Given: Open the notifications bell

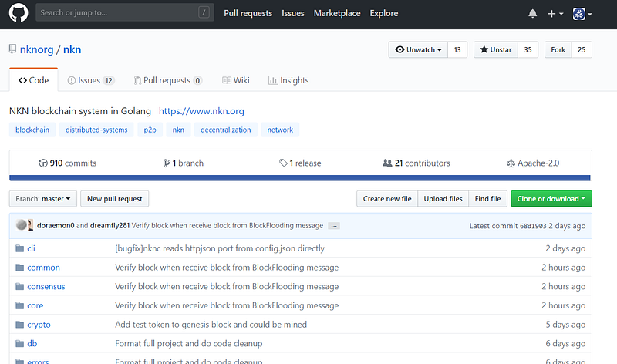Looking at the screenshot, I should 533,14.
